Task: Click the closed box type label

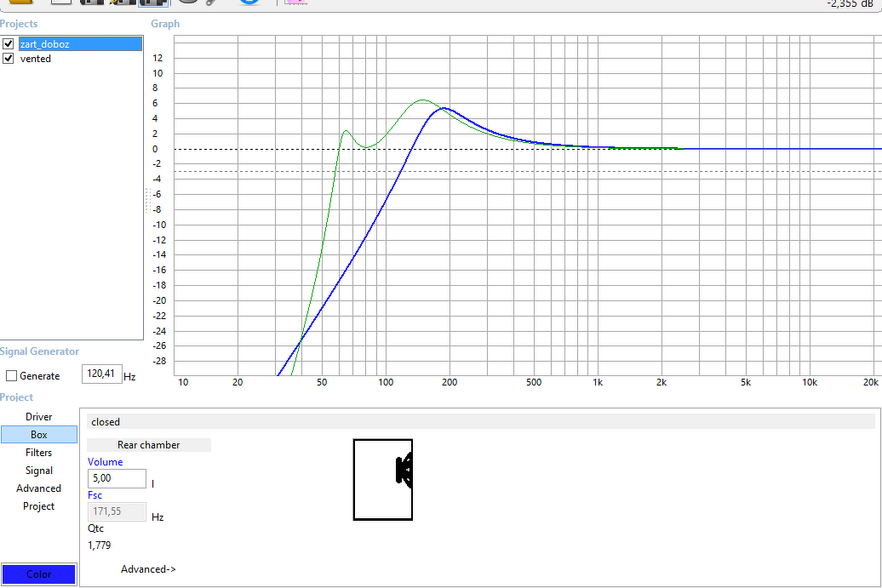Action: click(106, 421)
